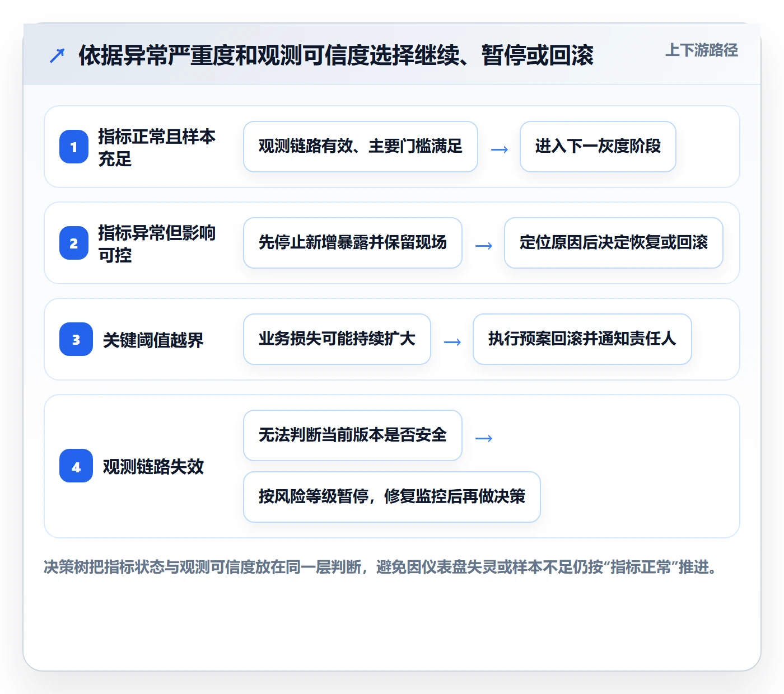Click the diagonal arrow icon beside the title
The image size is (784, 694).
(57, 55)
